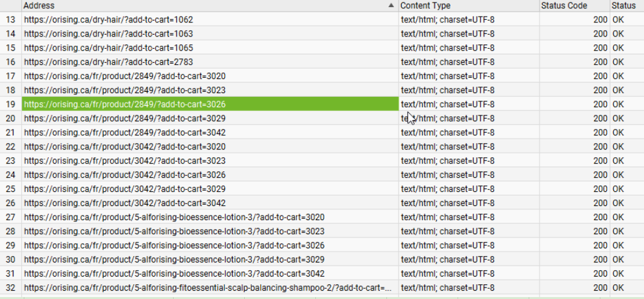This screenshot has width=644, height=299.
Task: Select URL product/2849/?add-to-cart=3029
Action: 125,119
